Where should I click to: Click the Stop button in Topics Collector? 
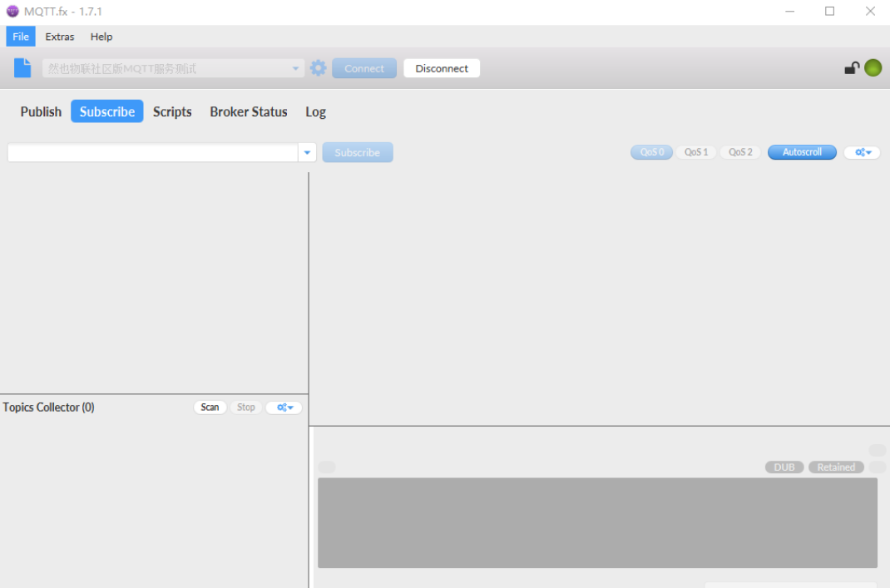pyautogui.click(x=245, y=408)
